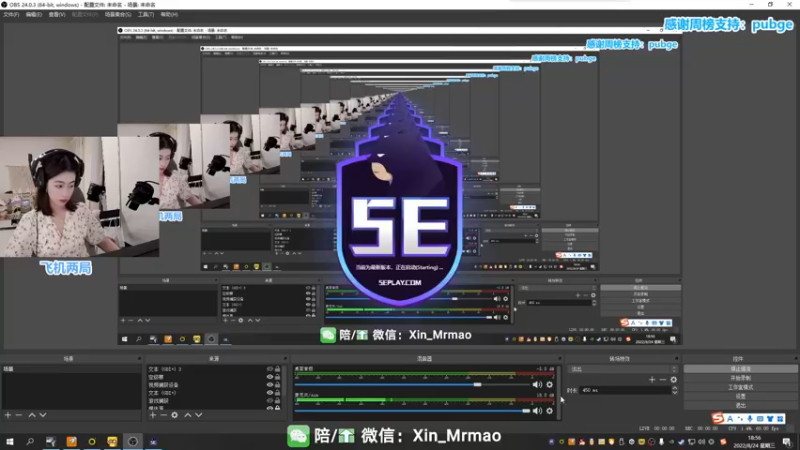The width and height of the screenshot is (800, 450).
Task: Decrease transition duration with down arrow
Action: 674,393
